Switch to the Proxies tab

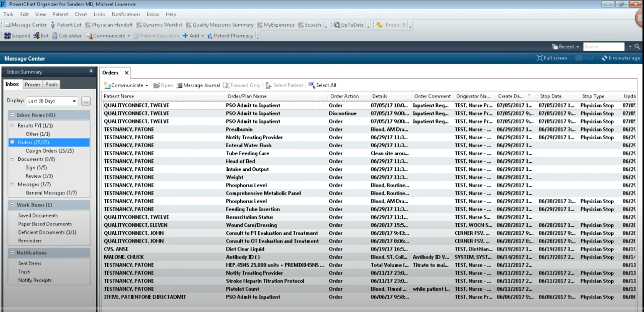[x=32, y=84]
